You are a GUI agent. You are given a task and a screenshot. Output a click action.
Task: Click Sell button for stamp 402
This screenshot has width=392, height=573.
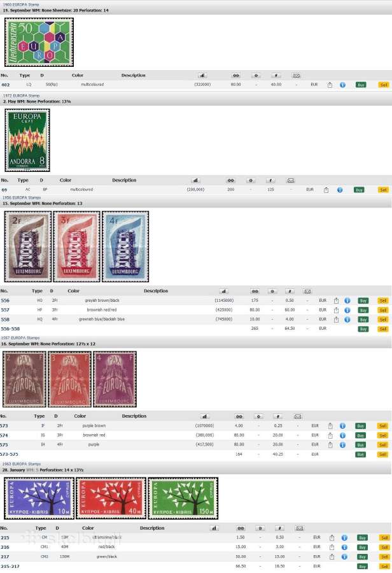(x=383, y=85)
